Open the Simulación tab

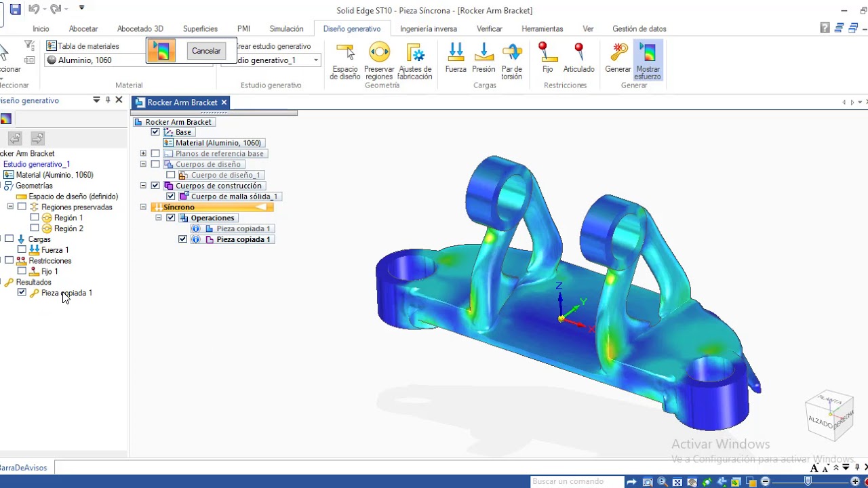(x=286, y=29)
